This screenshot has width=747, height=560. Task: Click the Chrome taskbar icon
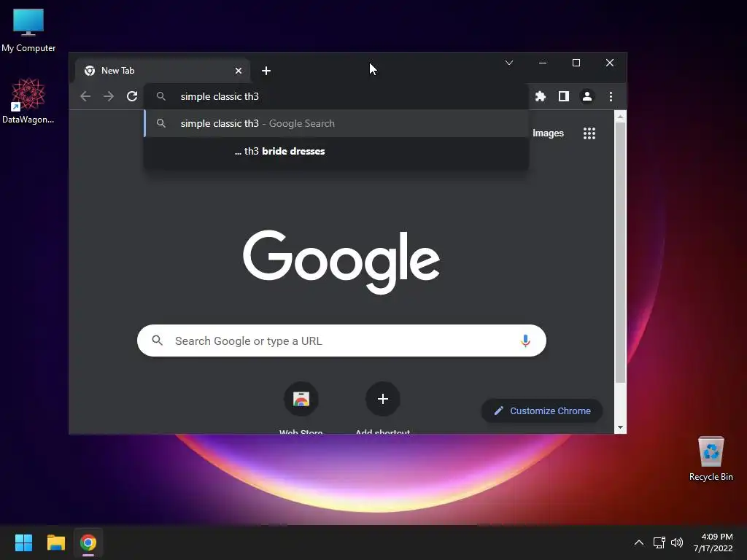pos(88,542)
